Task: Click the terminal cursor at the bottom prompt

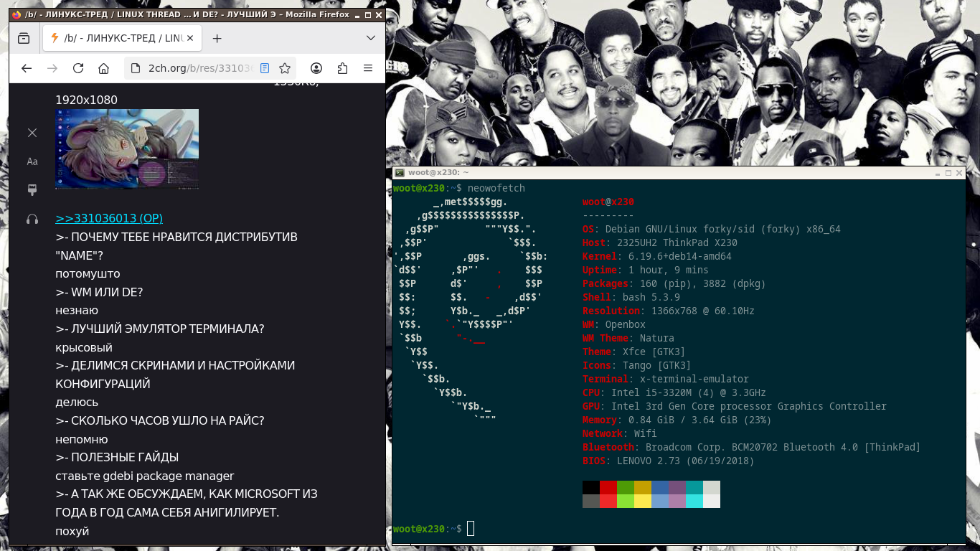Action: click(x=471, y=529)
